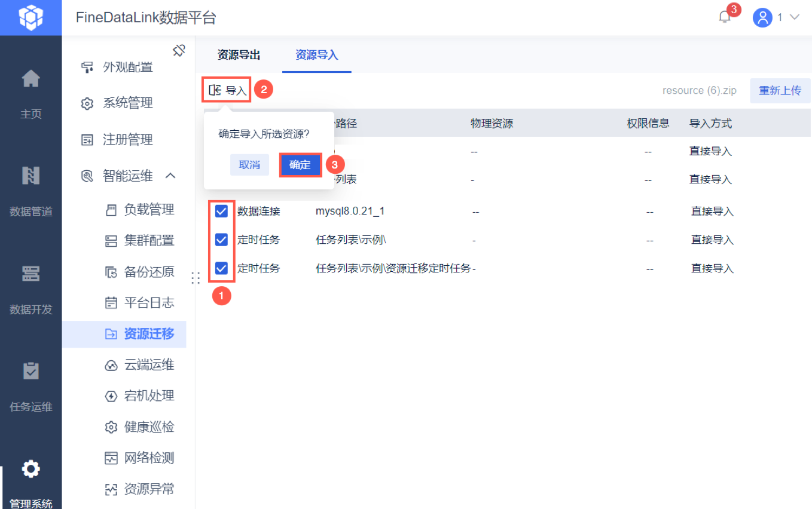
Task: Uncheck the 任务列表\示例\ row checkbox
Action: pyautogui.click(x=221, y=240)
